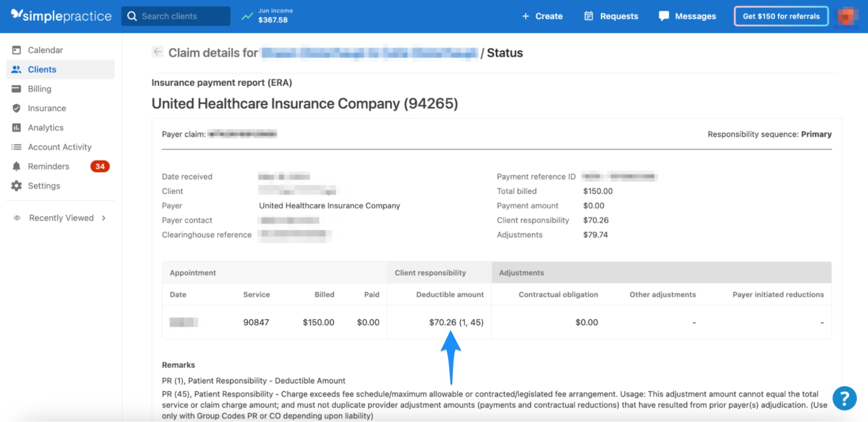Click Get $150 for referrals button
868x422 pixels.
click(x=781, y=16)
